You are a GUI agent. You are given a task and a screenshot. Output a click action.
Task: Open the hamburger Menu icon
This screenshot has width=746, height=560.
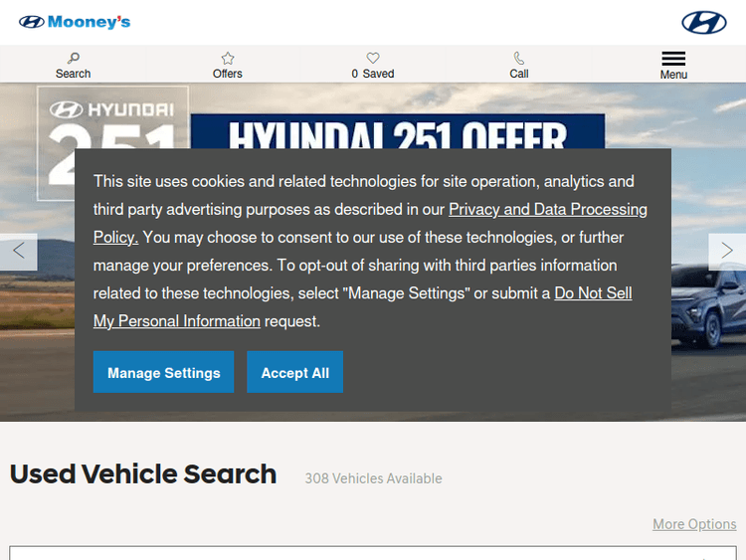click(673, 59)
